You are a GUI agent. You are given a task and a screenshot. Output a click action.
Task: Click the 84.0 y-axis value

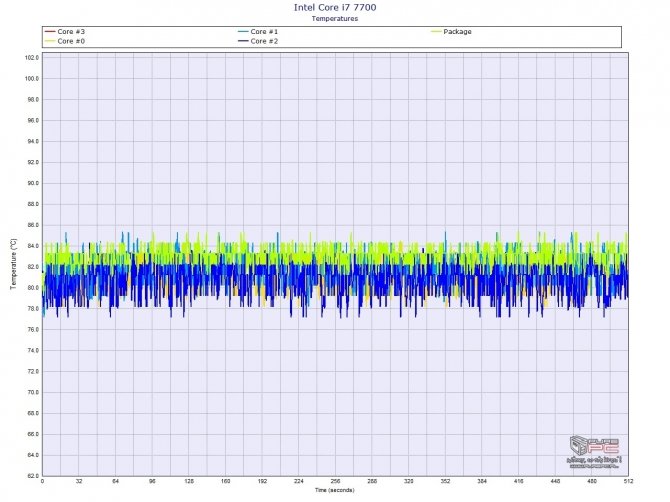click(x=32, y=246)
